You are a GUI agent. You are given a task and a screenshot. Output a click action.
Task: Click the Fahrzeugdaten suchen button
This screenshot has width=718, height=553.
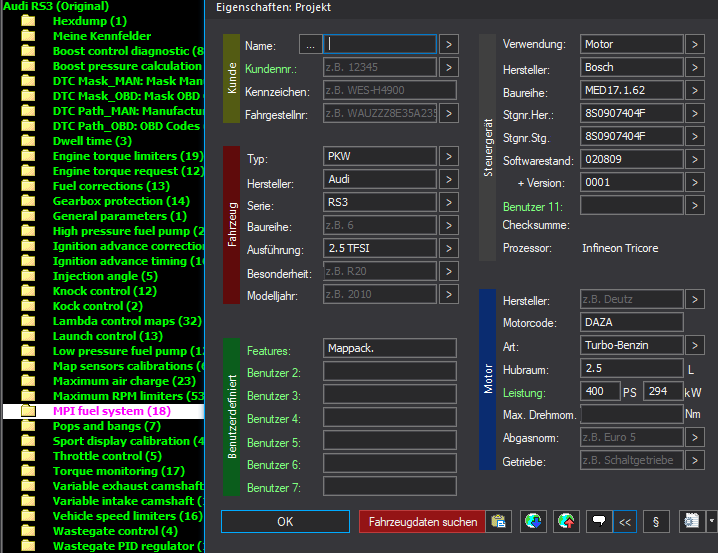pyautogui.click(x=422, y=521)
